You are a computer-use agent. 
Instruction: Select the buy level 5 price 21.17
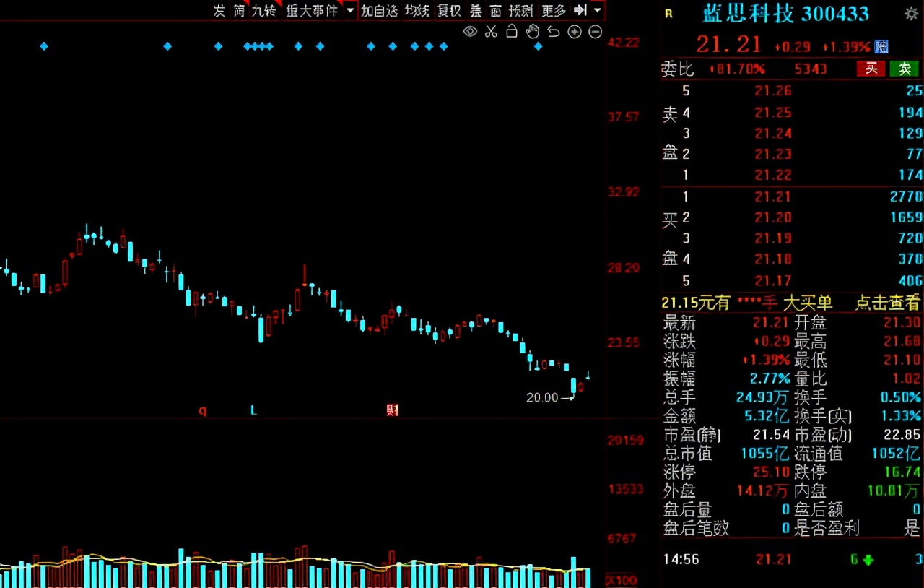pos(773,280)
